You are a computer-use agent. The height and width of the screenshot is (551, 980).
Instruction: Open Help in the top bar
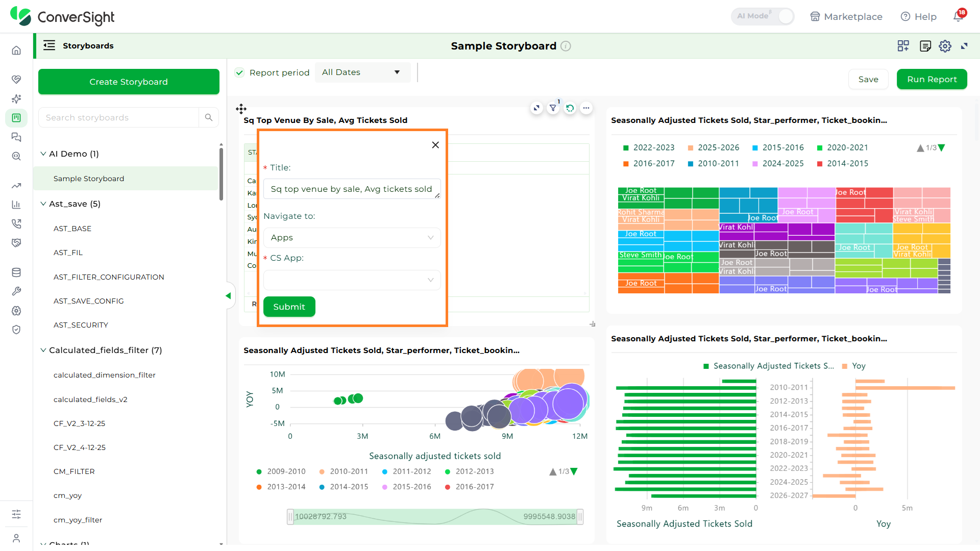(919, 16)
